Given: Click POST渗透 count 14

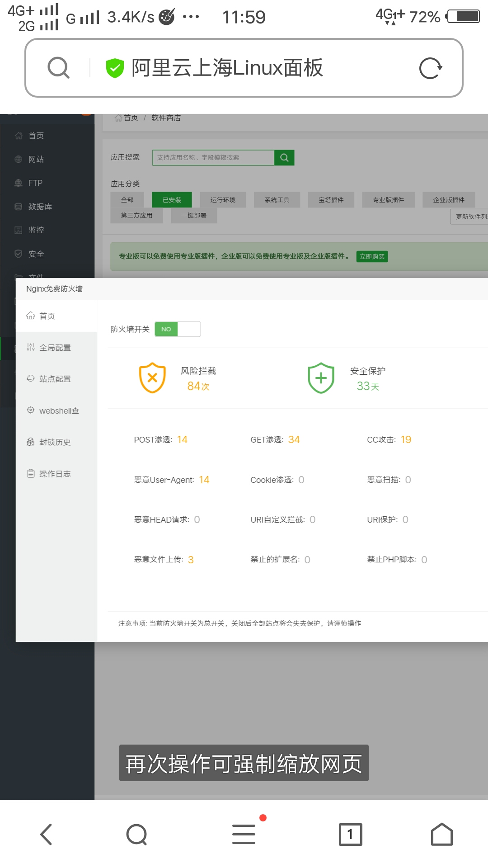Looking at the screenshot, I should point(182,439).
